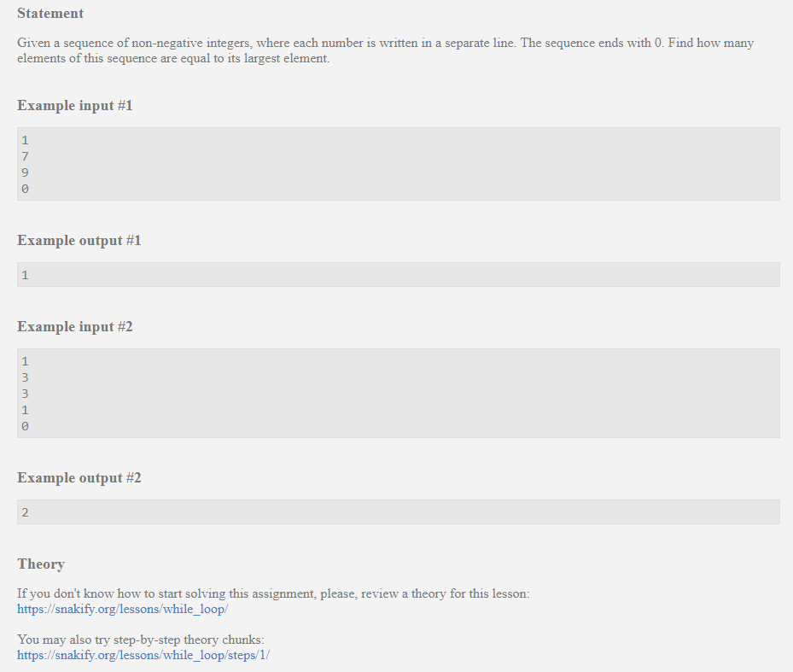Click the Theory heading
793x672 pixels.
tap(41, 564)
